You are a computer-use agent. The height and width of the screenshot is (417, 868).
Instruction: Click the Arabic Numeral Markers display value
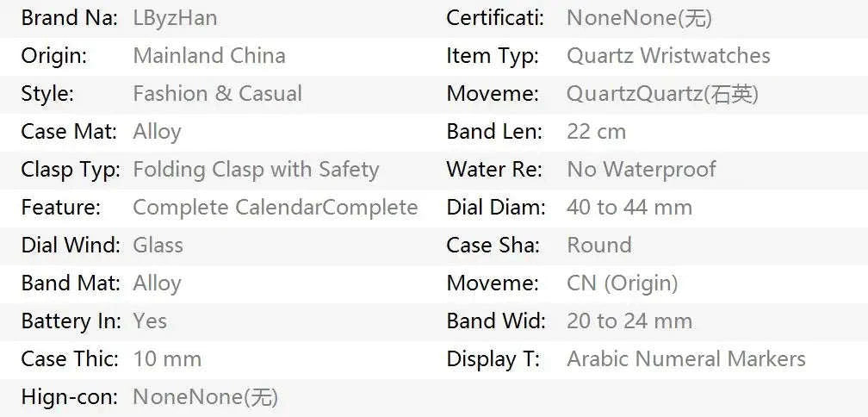(x=686, y=359)
